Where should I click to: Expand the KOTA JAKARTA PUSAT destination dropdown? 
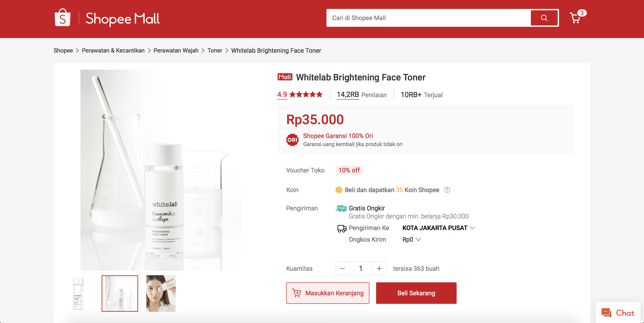click(x=438, y=228)
